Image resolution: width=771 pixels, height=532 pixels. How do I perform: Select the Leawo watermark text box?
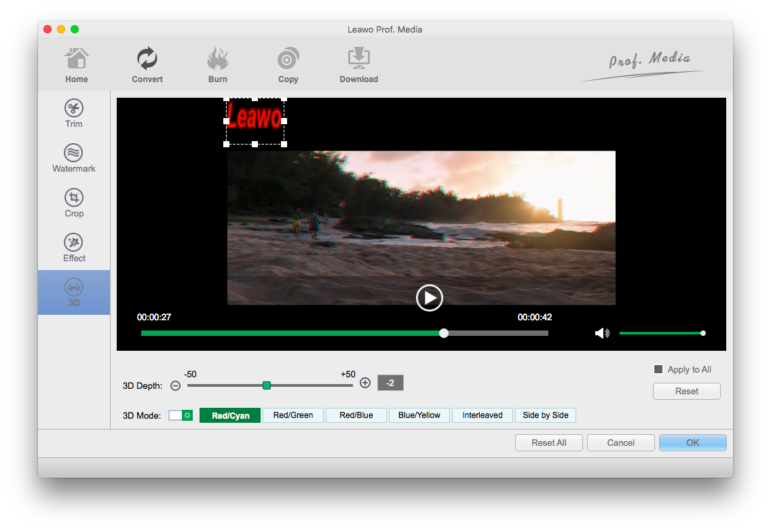coord(255,121)
